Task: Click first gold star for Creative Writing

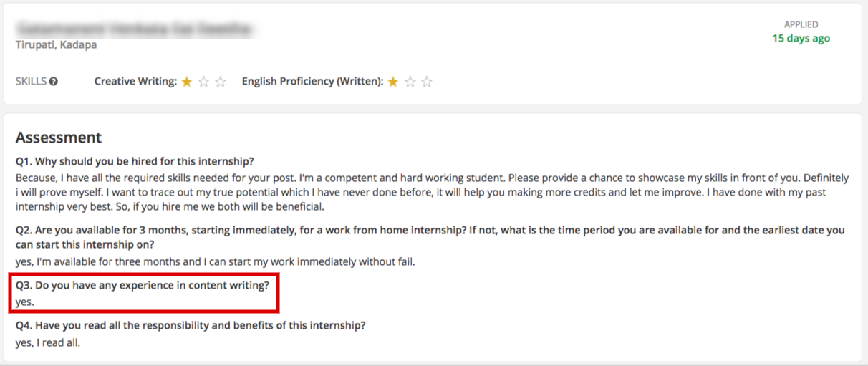Action: 187,82
